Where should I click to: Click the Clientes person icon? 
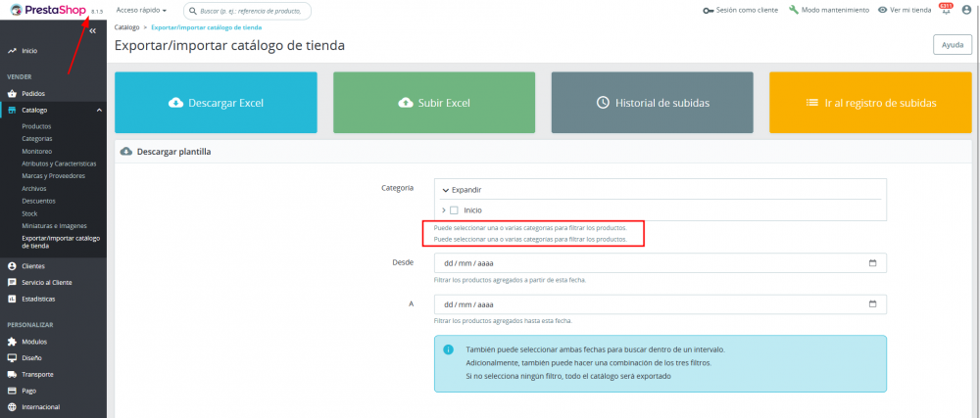11,265
